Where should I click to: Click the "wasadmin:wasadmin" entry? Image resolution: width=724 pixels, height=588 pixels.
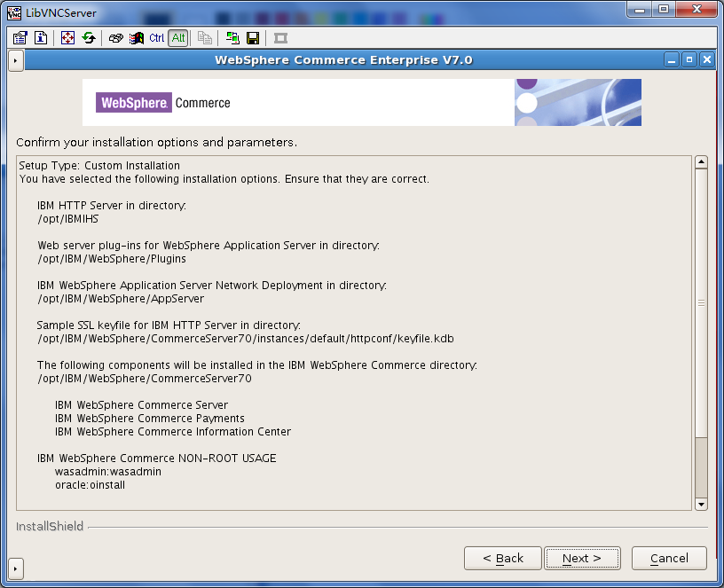[108, 472]
